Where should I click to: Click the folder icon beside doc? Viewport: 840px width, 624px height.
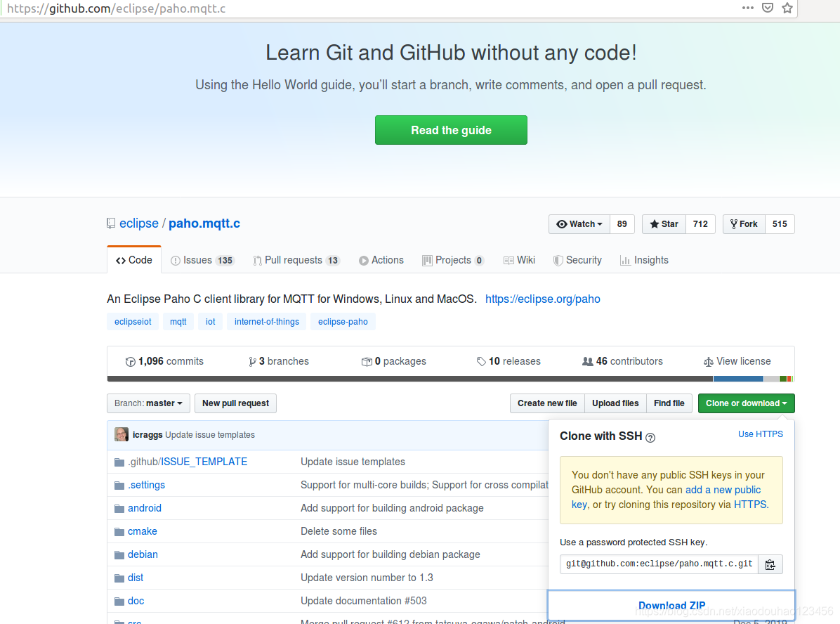(119, 602)
